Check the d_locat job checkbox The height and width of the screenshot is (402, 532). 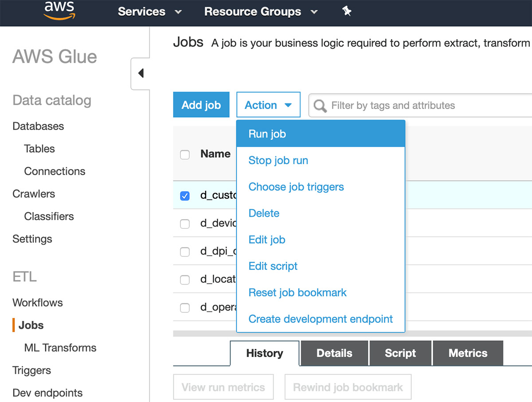[x=185, y=280]
